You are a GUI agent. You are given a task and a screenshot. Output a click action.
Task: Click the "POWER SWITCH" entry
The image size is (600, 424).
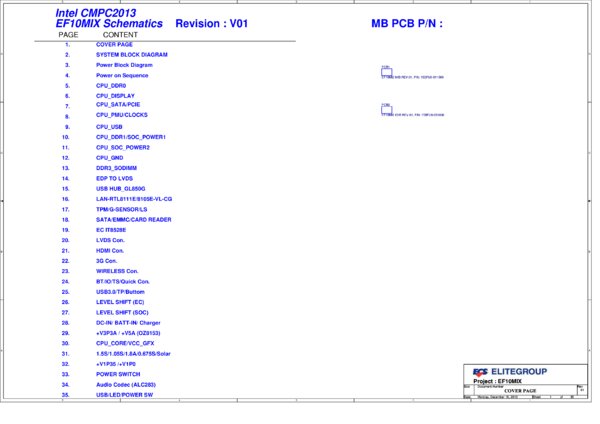[x=118, y=374]
